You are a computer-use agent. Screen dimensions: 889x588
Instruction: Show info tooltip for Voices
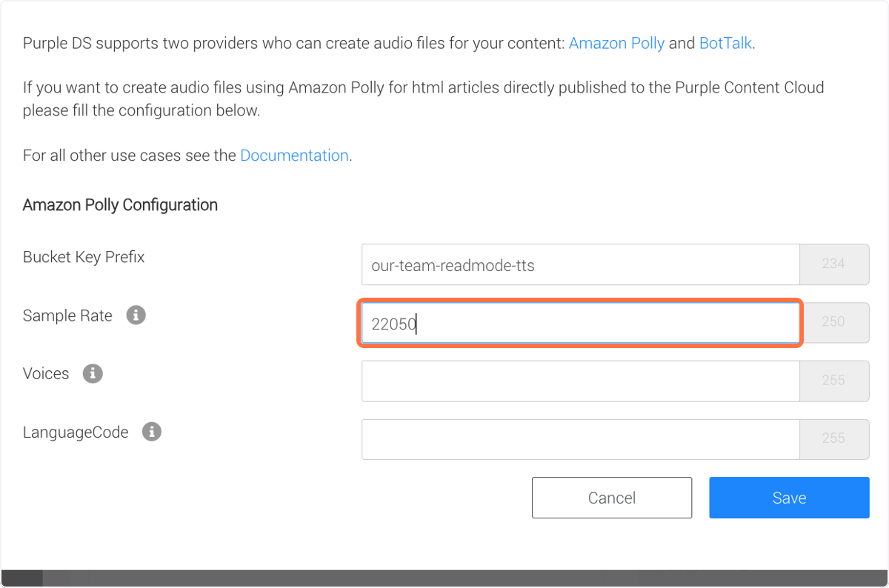click(x=93, y=373)
